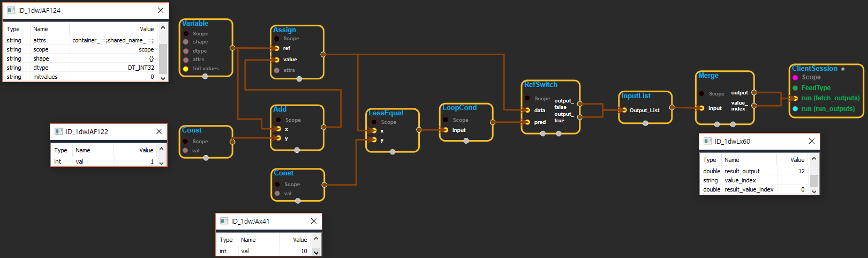Click the magenta Scope port on ClientSession

coord(795,77)
